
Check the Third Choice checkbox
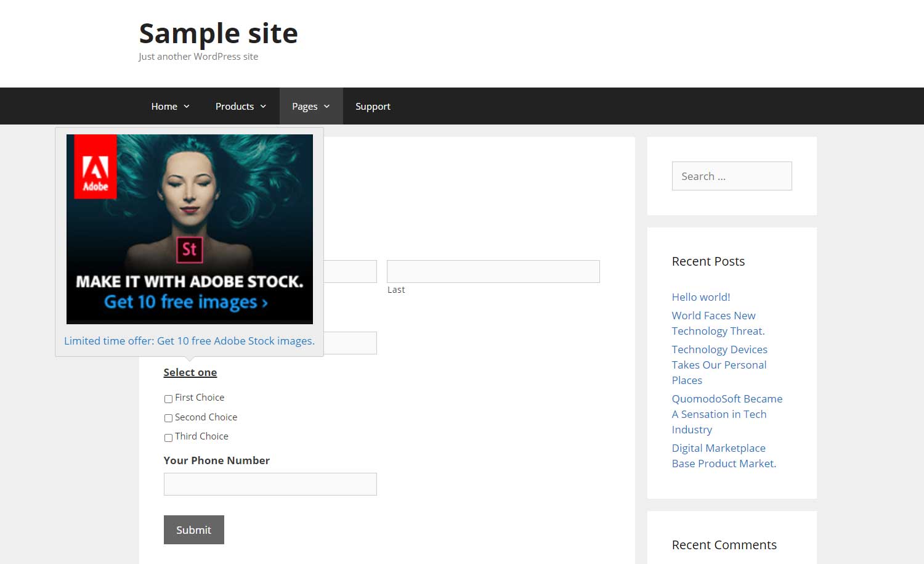[168, 438]
